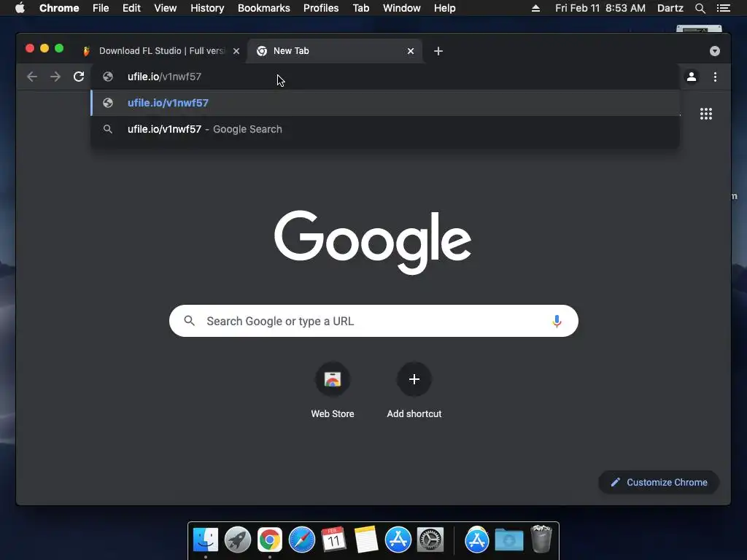This screenshot has width=747, height=560.
Task: Open the Apple menu
Action: tap(20, 8)
